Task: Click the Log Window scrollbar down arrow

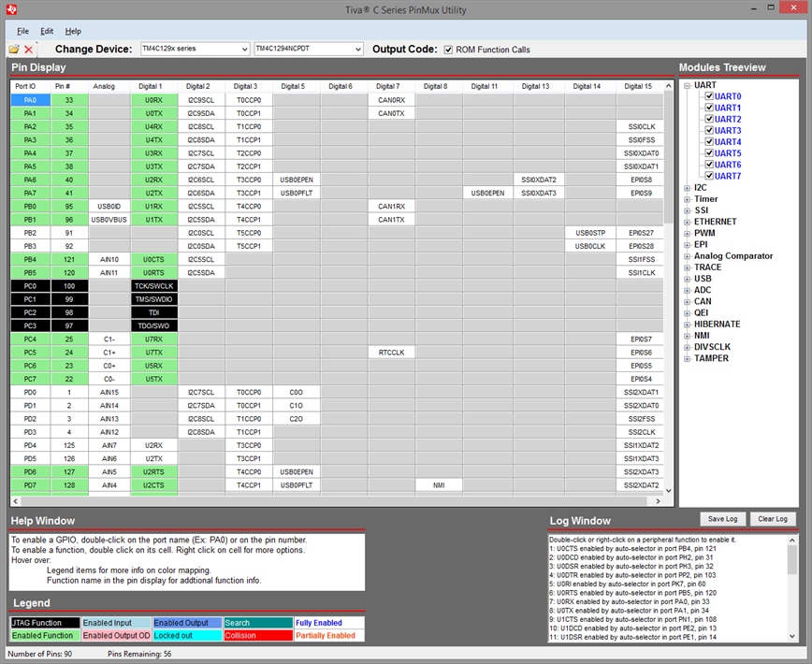Action: point(792,636)
